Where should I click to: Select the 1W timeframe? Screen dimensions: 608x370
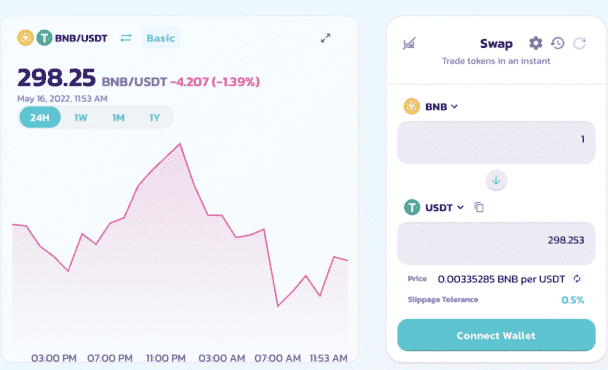click(x=81, y=118)
